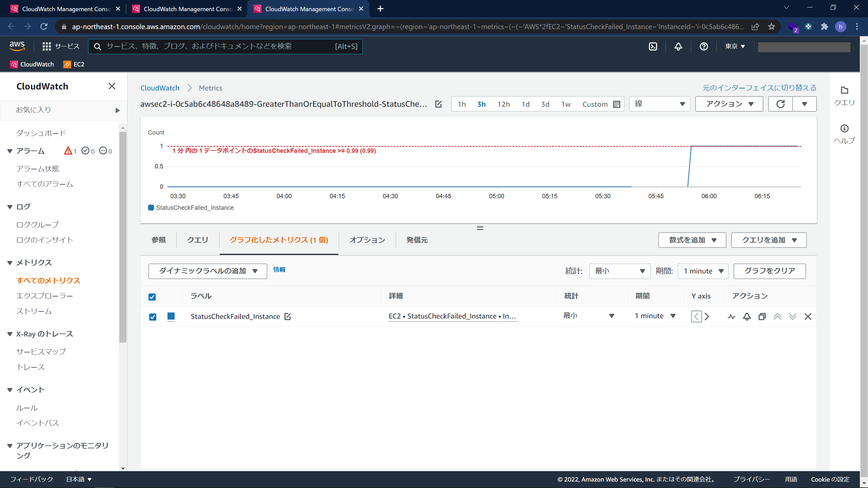Click the グラフをクリア button

770,271
